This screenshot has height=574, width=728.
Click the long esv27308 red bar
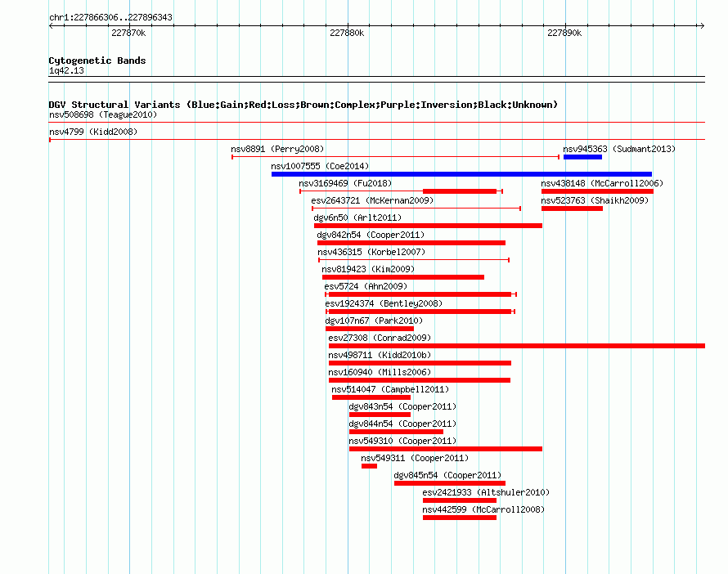click(517, 346)
